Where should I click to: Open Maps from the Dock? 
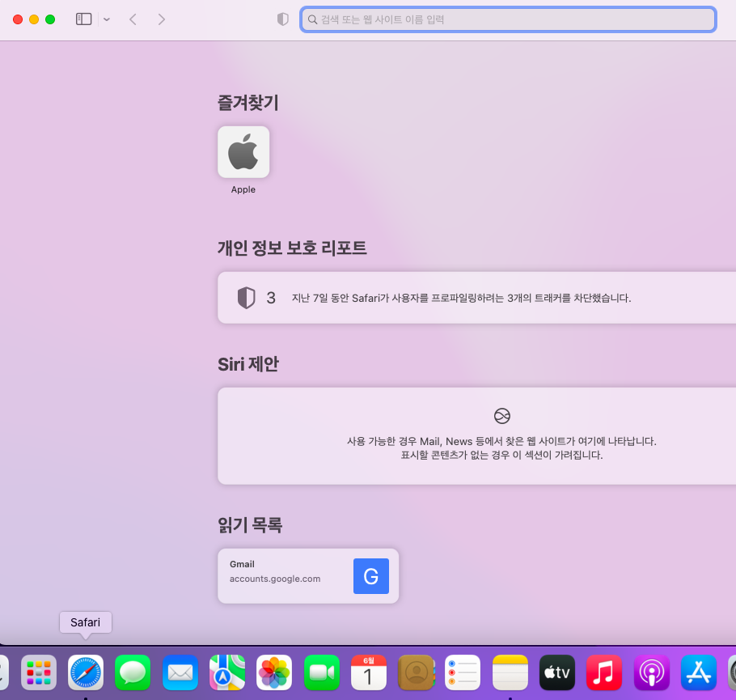227,672
